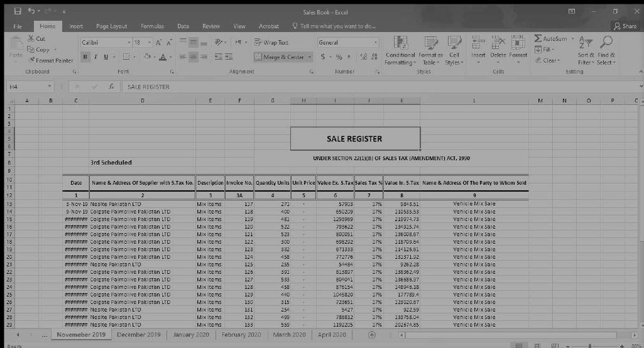Click the Format Painter brush
This screenshot has height=348, width=644.
32,60
